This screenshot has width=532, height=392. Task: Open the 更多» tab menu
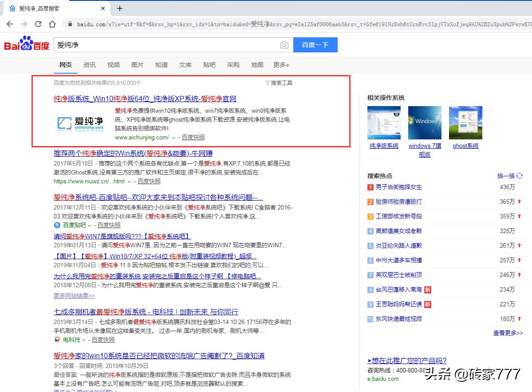click(281, 64)
